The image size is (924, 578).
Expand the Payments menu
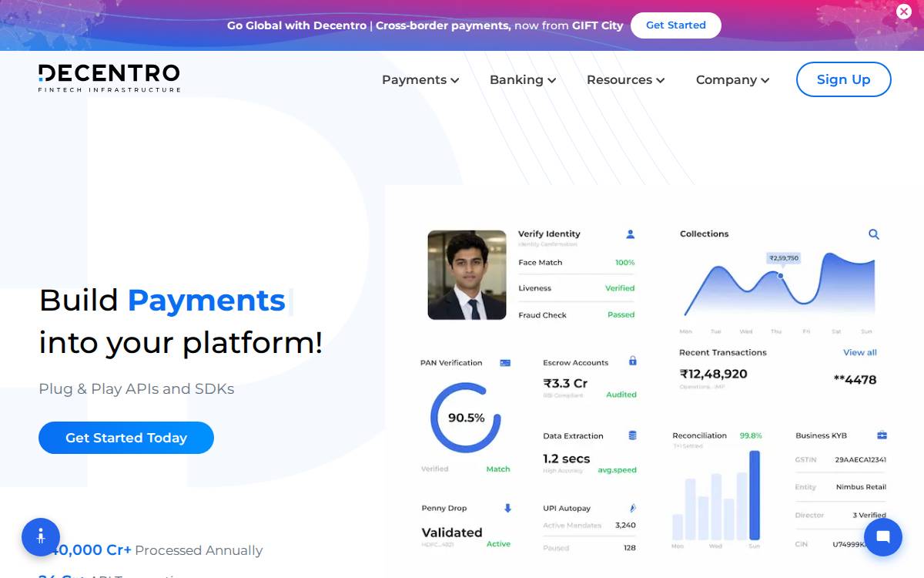pyautogui.click(x=420, y=79)
